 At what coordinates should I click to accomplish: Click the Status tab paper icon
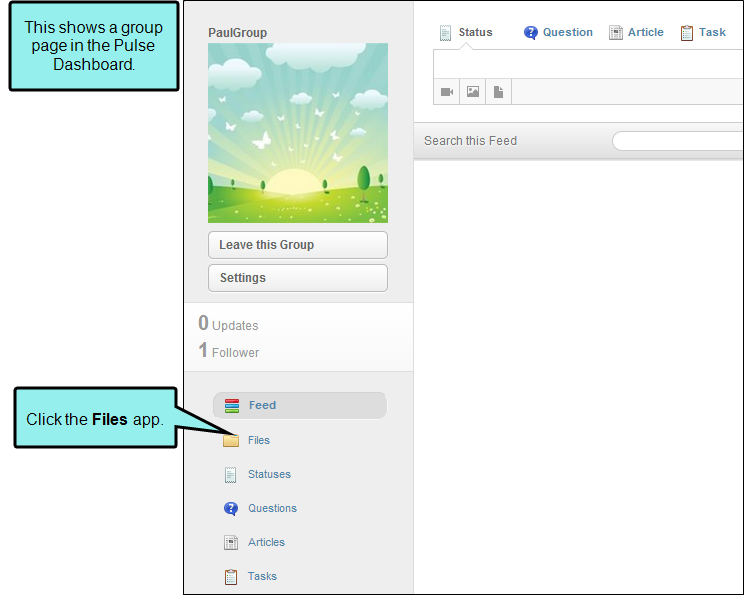coord(445,33)
